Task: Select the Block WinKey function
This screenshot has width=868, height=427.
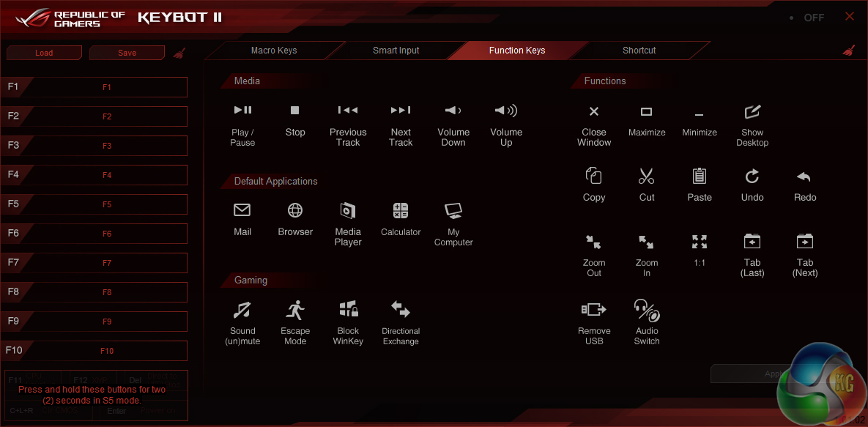Action: [348, 310]
